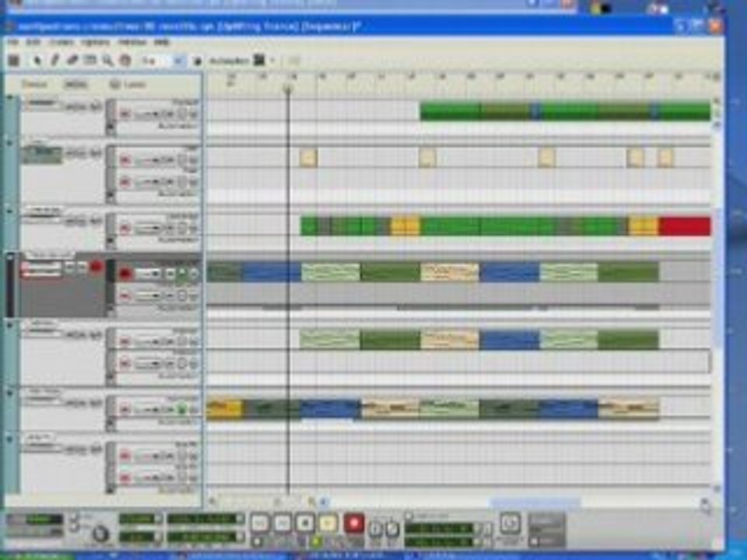Open the Create menu
The width and height of the screenshot is (747, 560).
[61, 42]
